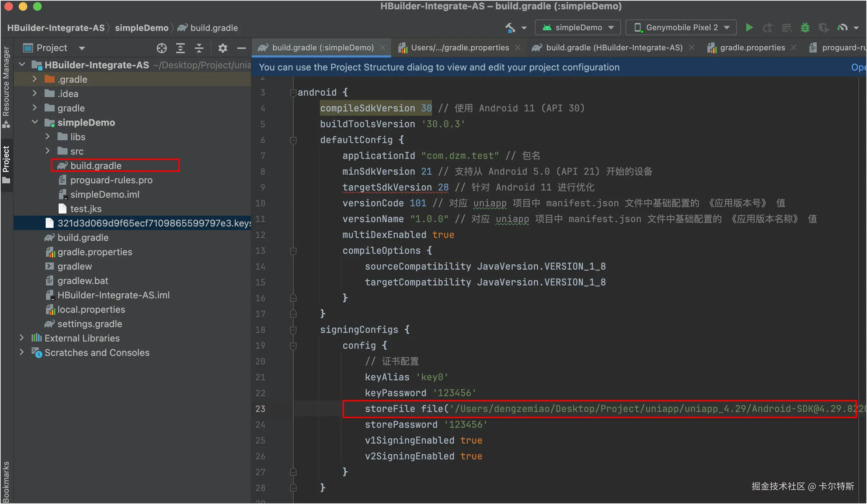The height and width of the screenshot is (504, 867).
Task: Hide the Project panel with minus icon
Action: (x=242, y=48)
